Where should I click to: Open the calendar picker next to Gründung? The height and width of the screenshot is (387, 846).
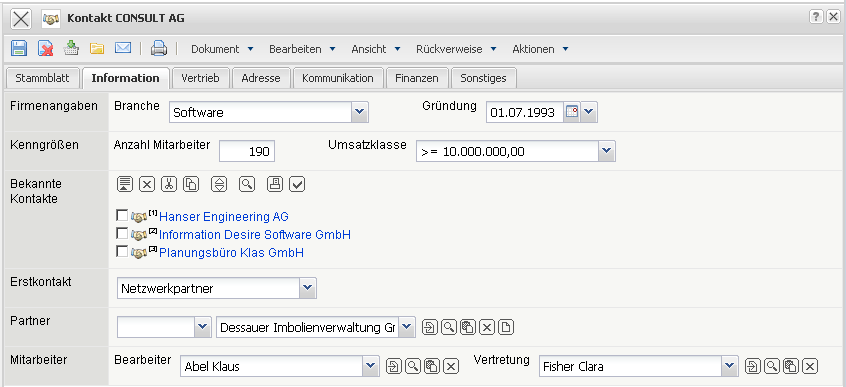point(572,112)
